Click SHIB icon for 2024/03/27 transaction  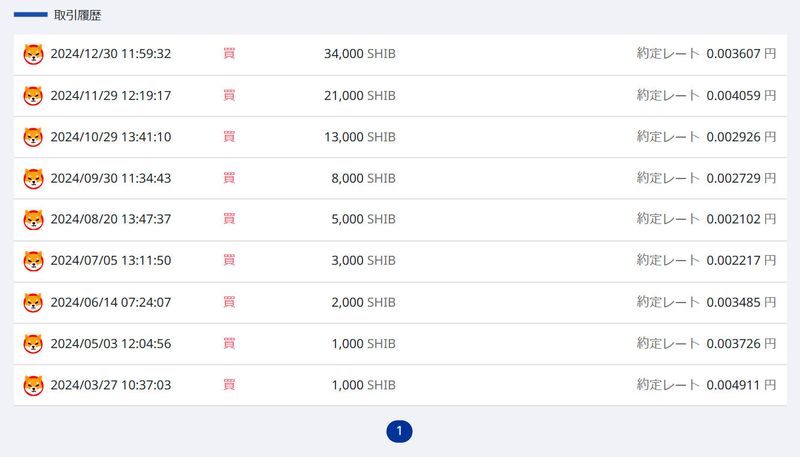(x=34, y=385)
